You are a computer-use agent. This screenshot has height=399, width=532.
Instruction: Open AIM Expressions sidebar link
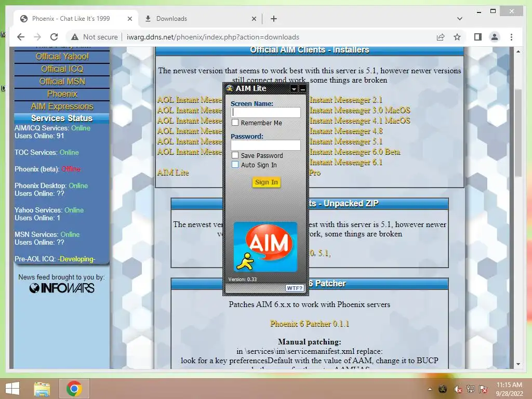pyautogui.click(x=62, y=107)
